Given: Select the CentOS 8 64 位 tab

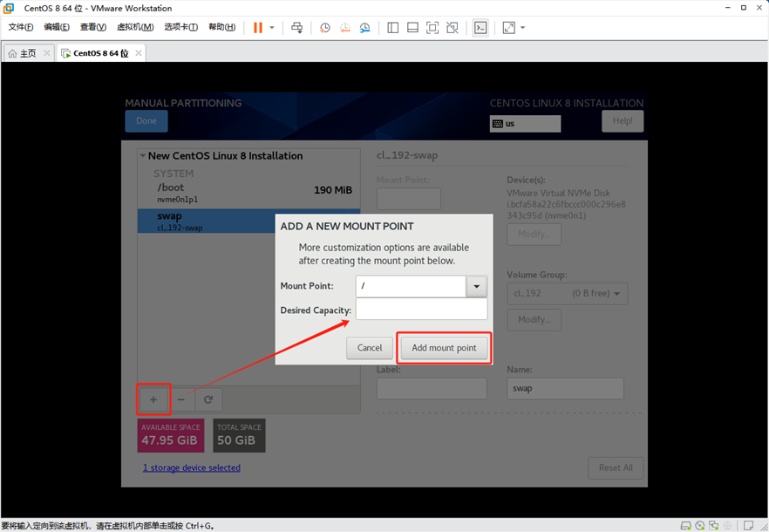Looking at the screenshot, I should [100, 53].
